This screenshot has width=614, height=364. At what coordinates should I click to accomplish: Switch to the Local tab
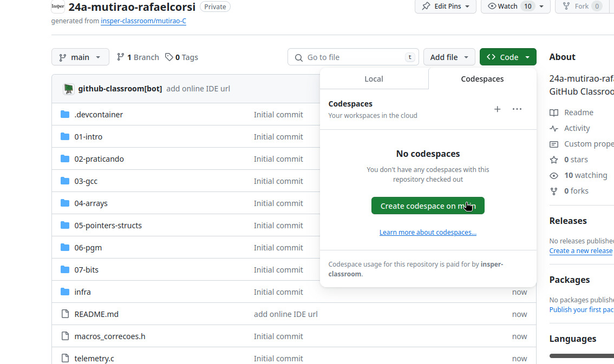pyautogui.click(x=374, y=78)
